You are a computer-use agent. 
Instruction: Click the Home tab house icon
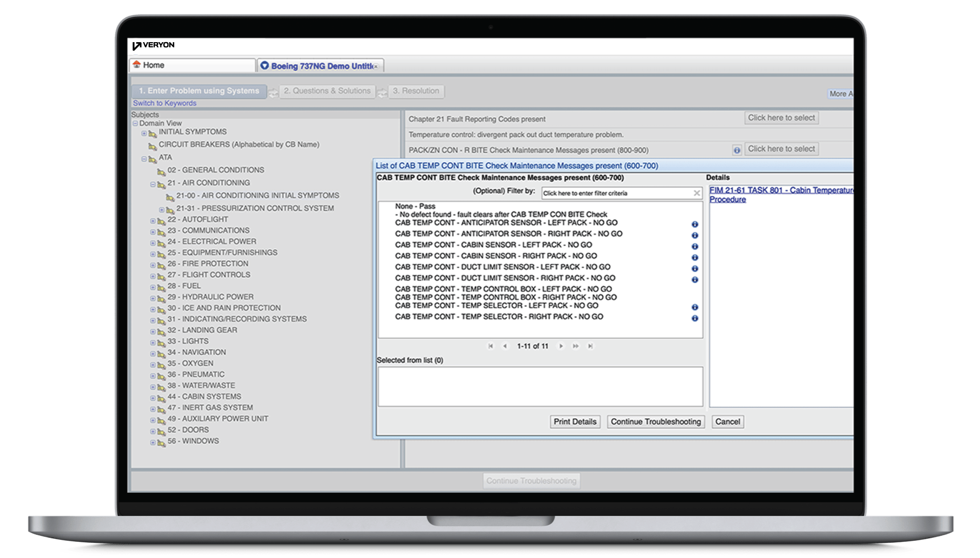pos(137,65)
